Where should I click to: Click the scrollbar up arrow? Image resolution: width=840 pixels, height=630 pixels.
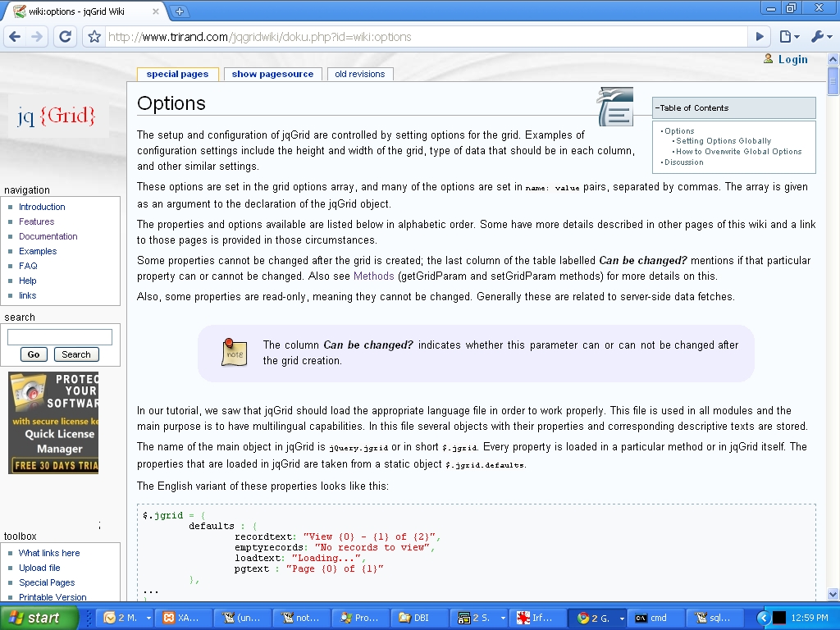coord(833,59)
